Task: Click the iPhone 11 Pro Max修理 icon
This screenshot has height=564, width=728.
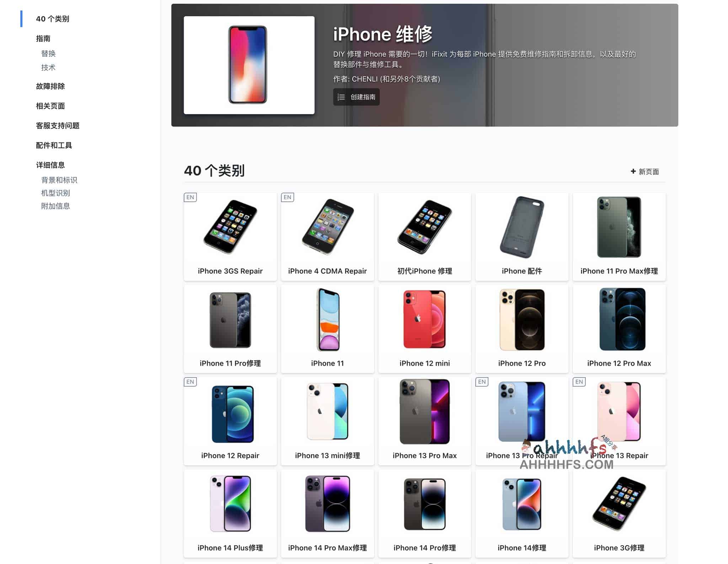Action: pyautogui.click(x=619, y=236)
